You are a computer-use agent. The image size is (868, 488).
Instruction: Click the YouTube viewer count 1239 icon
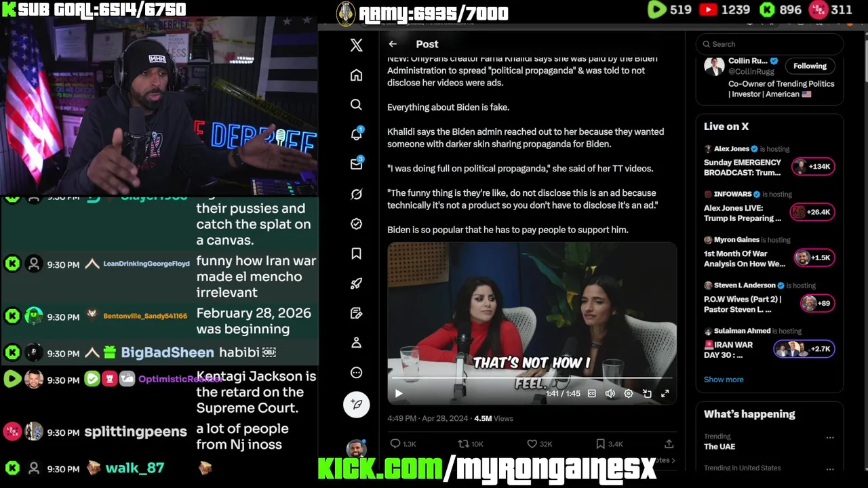point(708,9)
